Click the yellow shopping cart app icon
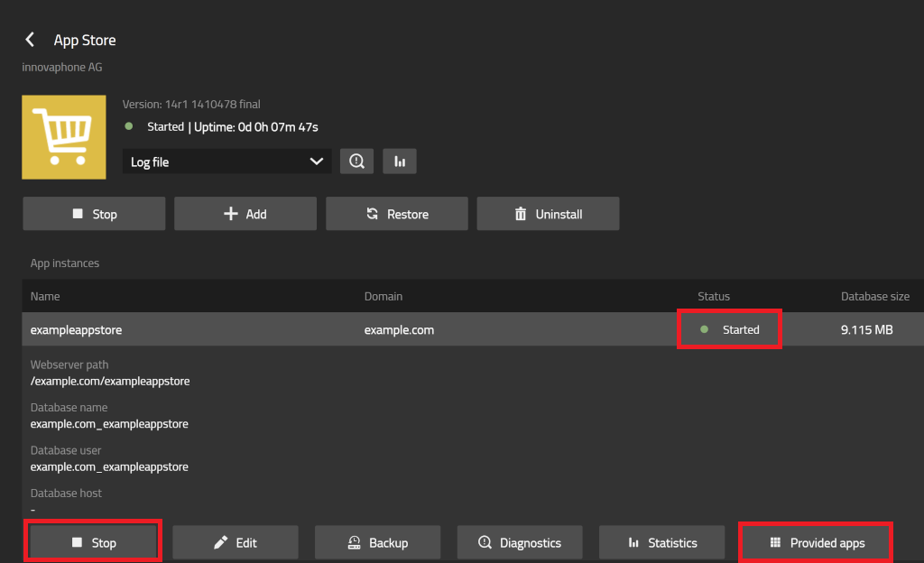This screenshot has width=924, height=563. point(58,137)
